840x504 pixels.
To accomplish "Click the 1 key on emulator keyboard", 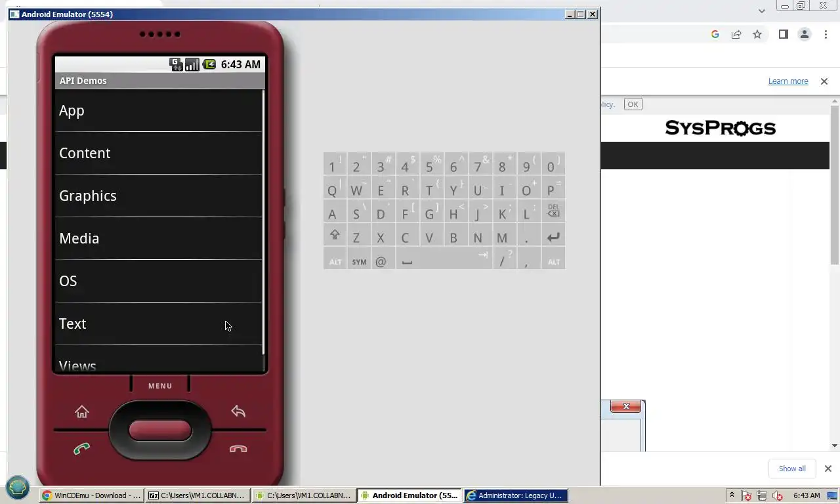I will (335, 164).
